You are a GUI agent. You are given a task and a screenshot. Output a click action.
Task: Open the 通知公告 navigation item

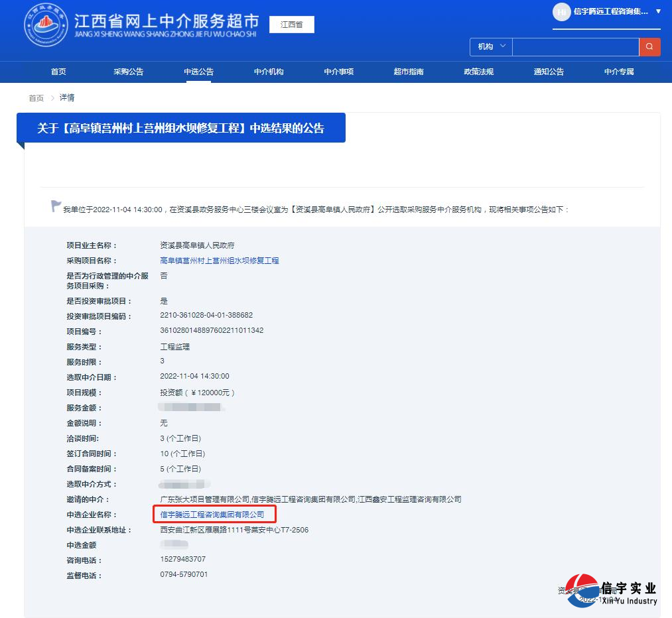(x=549, y=72)
